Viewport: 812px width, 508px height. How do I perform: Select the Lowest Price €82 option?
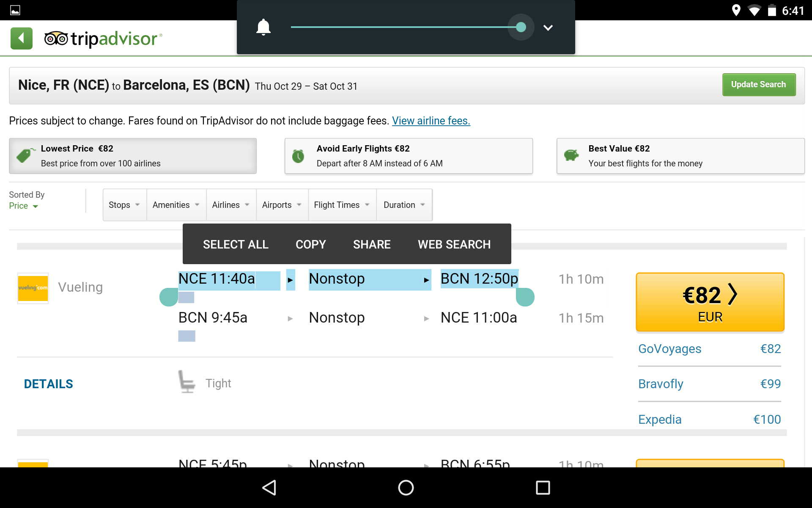(133, 156)
